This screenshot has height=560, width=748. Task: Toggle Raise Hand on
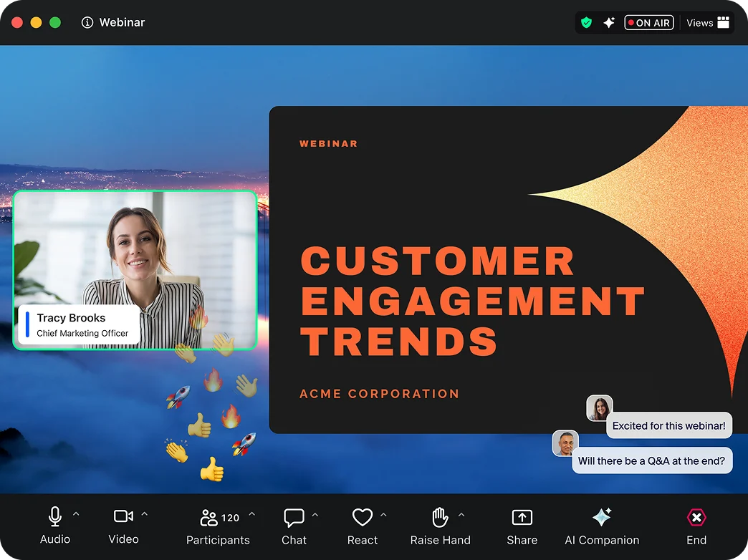439,516
